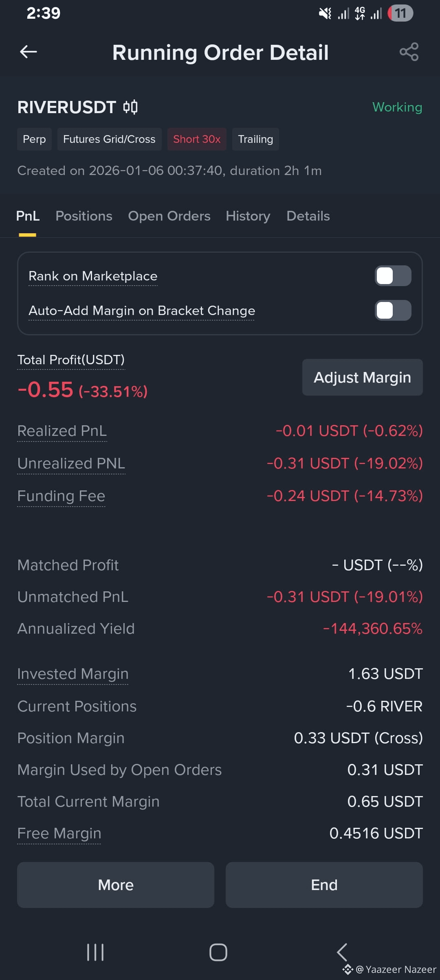Tap the battery indicator in status bar

pos(400,13)
